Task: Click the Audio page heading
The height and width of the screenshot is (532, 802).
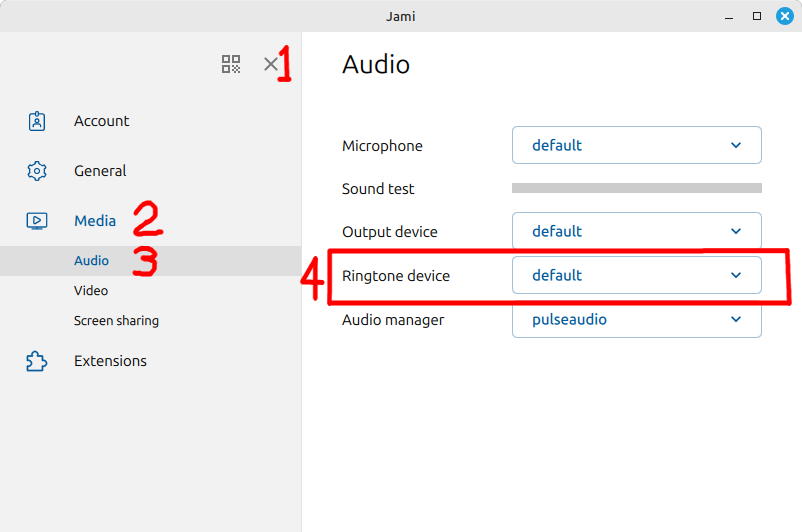Action: point(376,65)
